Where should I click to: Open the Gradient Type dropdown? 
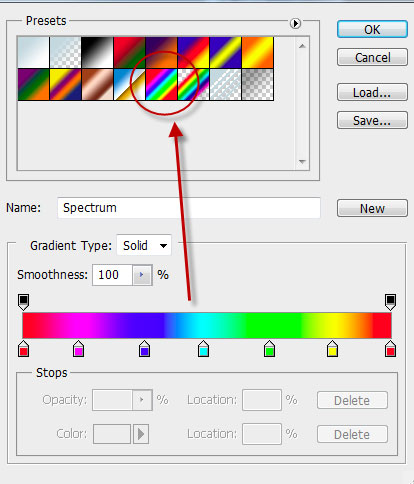[x=144, y=246]
